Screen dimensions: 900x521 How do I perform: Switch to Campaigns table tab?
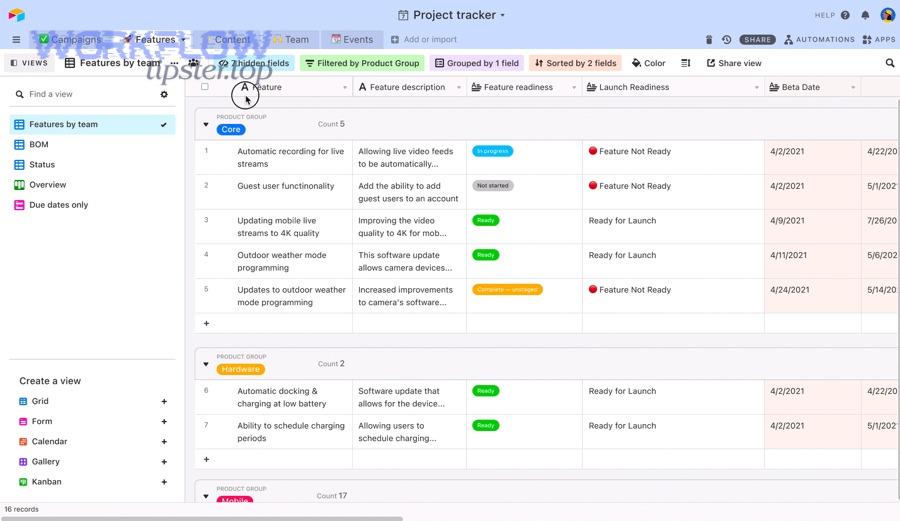(69, 40)
